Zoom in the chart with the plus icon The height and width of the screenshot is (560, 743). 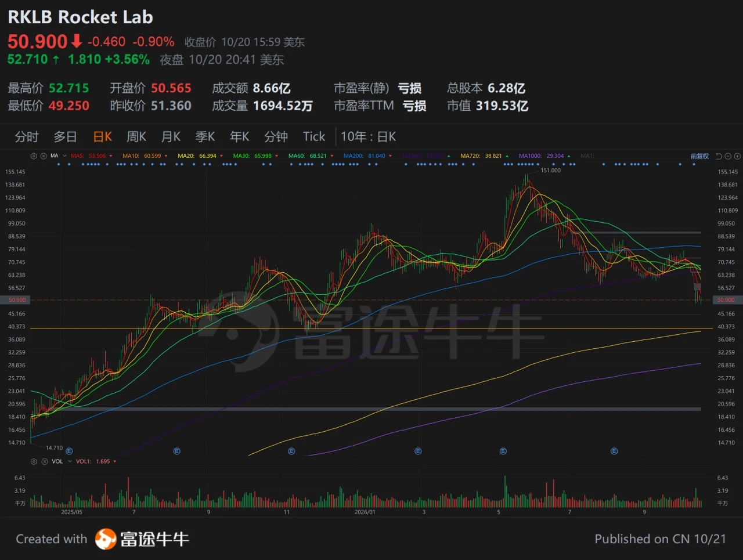coord(737,156)
